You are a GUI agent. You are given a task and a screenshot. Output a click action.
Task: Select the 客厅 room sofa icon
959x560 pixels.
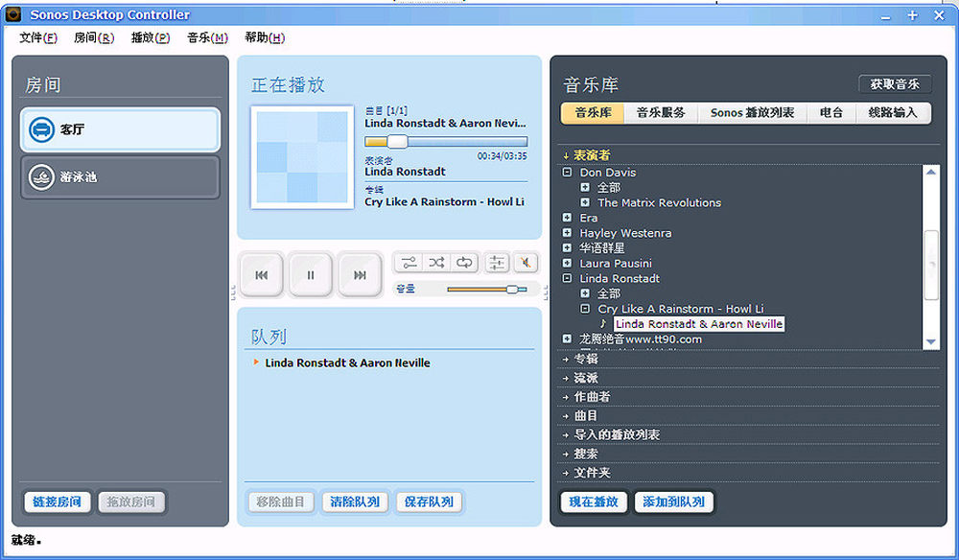point(41,129)
